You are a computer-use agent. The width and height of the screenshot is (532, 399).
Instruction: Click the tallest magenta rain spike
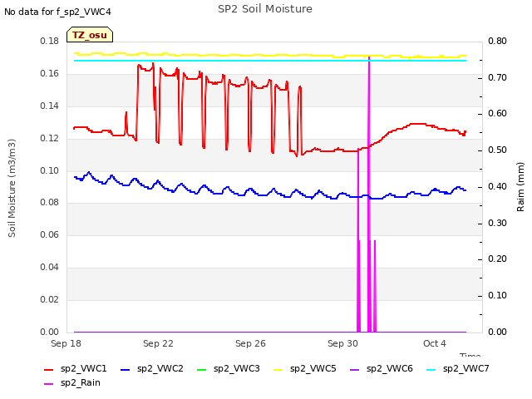point(369,194)
